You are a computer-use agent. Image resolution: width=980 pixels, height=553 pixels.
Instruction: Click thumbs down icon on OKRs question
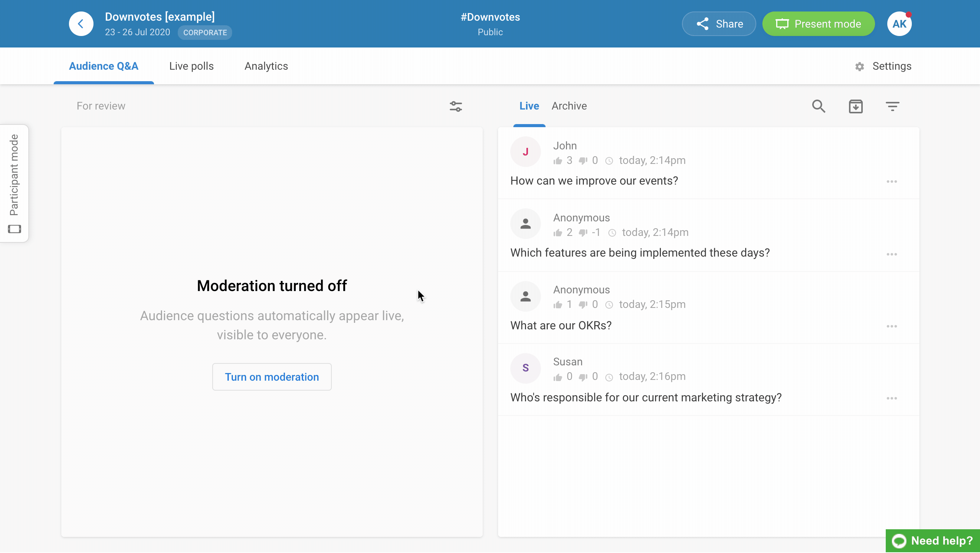(x=583, y=305)
